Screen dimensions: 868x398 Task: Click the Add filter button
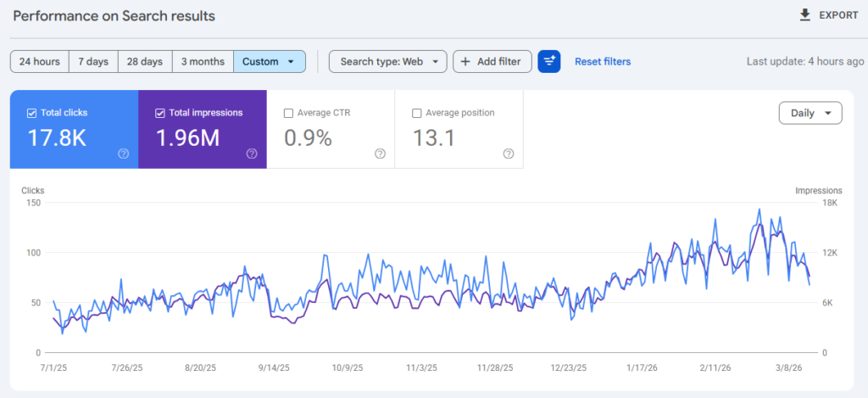492,62
